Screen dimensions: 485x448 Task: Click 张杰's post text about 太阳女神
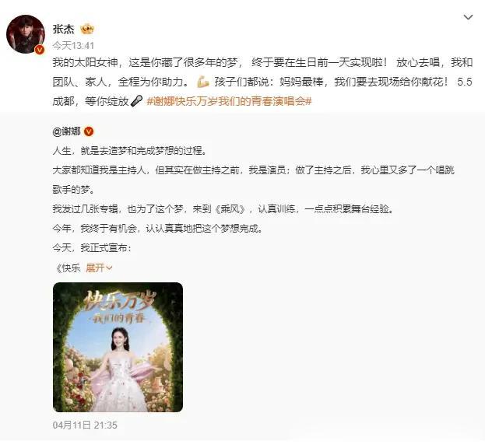262,82
